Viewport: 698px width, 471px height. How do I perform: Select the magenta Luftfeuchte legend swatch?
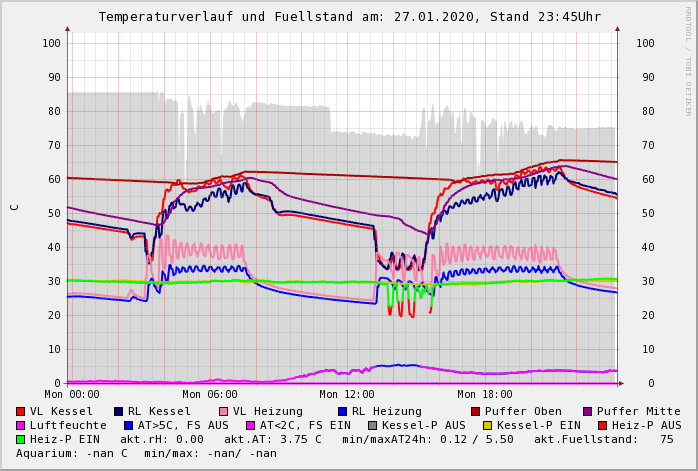coord(21,426)
